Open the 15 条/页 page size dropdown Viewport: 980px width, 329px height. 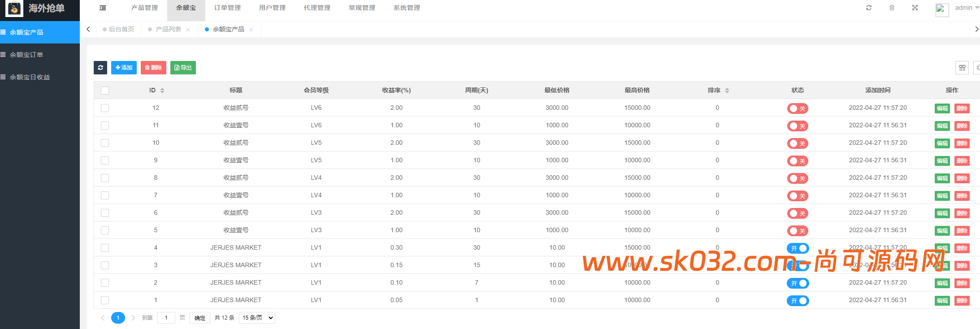(x=257, y=318)
